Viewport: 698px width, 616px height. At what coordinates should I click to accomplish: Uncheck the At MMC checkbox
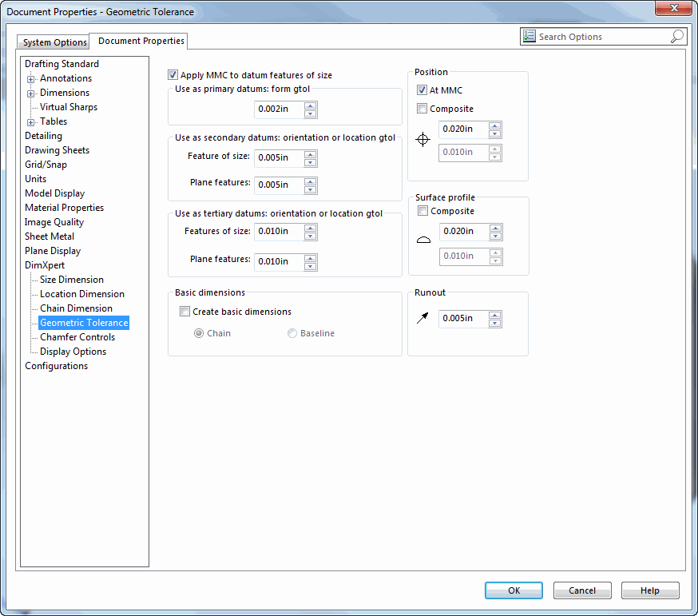(x=422, y=90)
